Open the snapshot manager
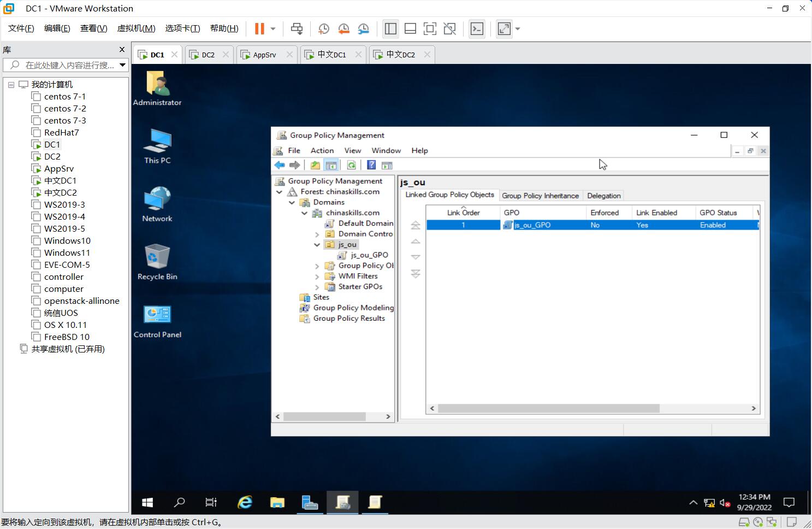812x529 pixels. tap(364, 28)
